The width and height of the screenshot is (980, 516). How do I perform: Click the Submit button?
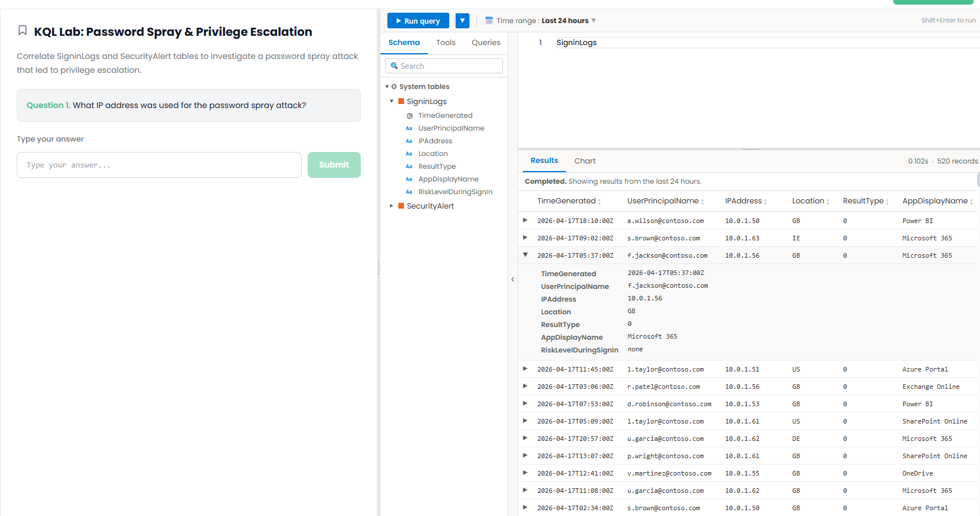334,165
